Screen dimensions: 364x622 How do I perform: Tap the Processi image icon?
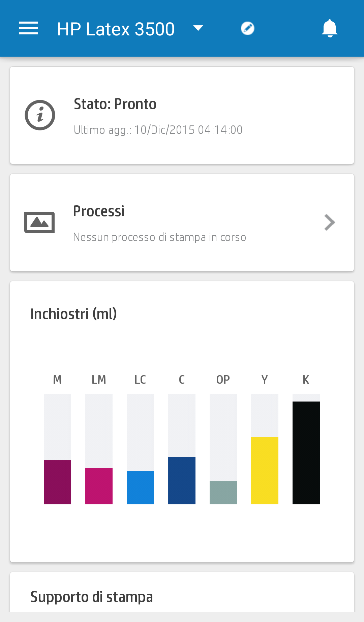39,222
